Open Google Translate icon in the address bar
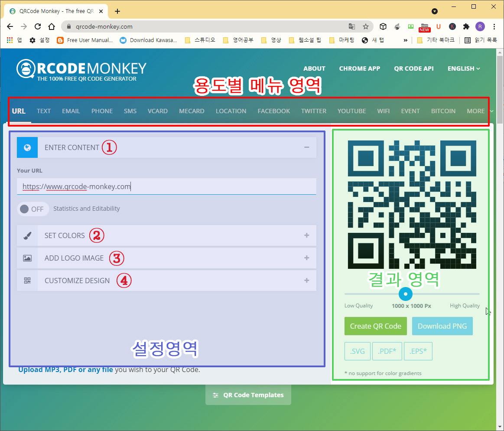504x431 pixels. coord(352,26)
